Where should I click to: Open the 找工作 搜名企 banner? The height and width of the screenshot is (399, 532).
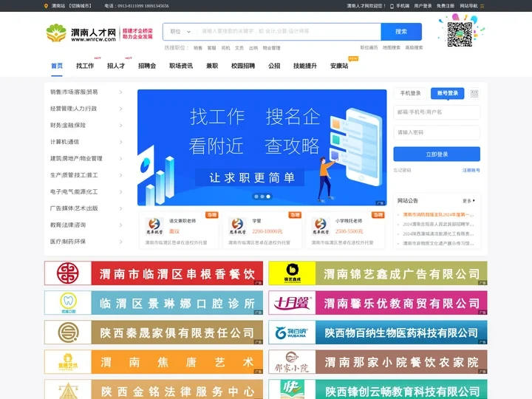click(x=262, y=148)
